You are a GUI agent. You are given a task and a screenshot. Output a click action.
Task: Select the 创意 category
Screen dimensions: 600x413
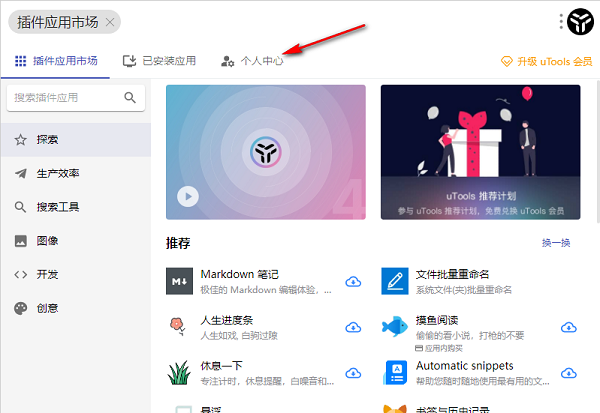click(x=76, y=308)
